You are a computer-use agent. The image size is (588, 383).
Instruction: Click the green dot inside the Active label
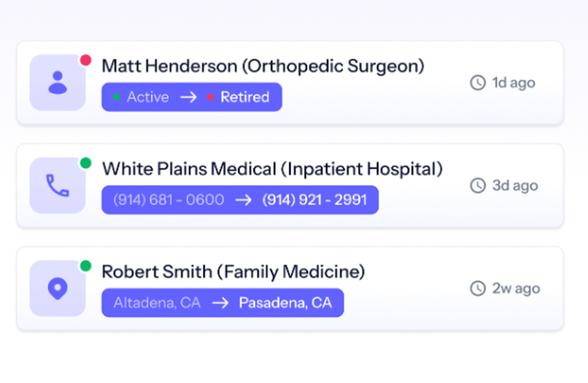click(x=118, y=97)
